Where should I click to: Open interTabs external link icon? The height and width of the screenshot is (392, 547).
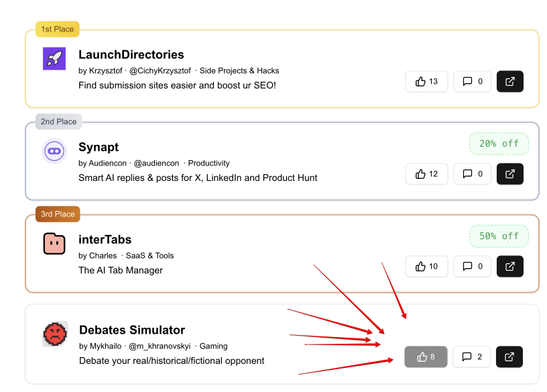click(510, 267)
